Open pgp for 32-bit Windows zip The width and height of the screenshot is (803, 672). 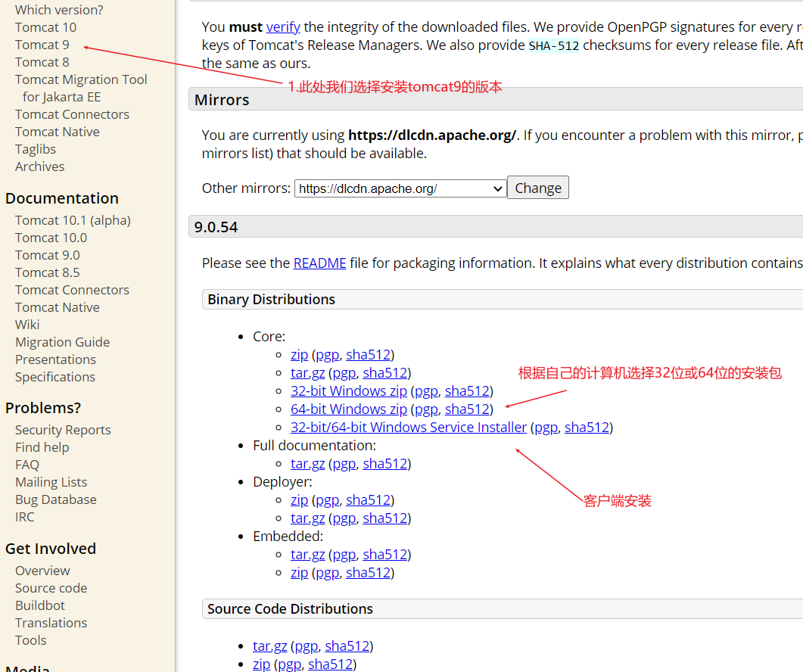[x=426, y=390]
